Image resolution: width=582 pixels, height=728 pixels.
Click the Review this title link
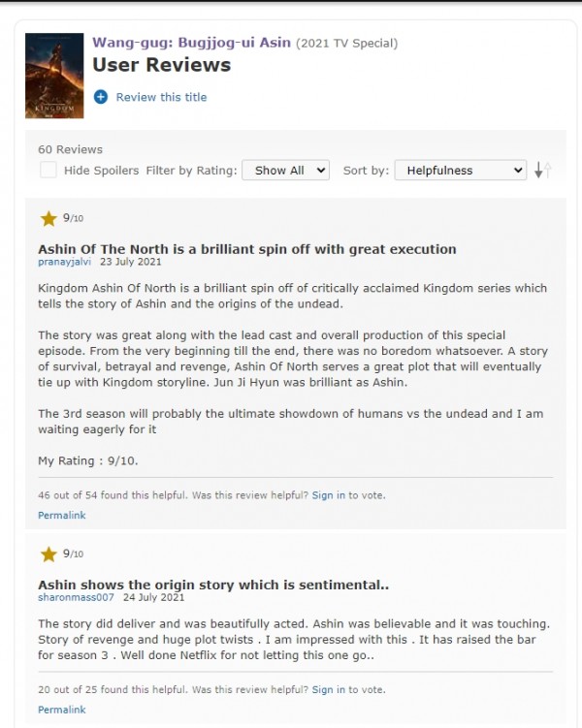click(x=161, y=97)
